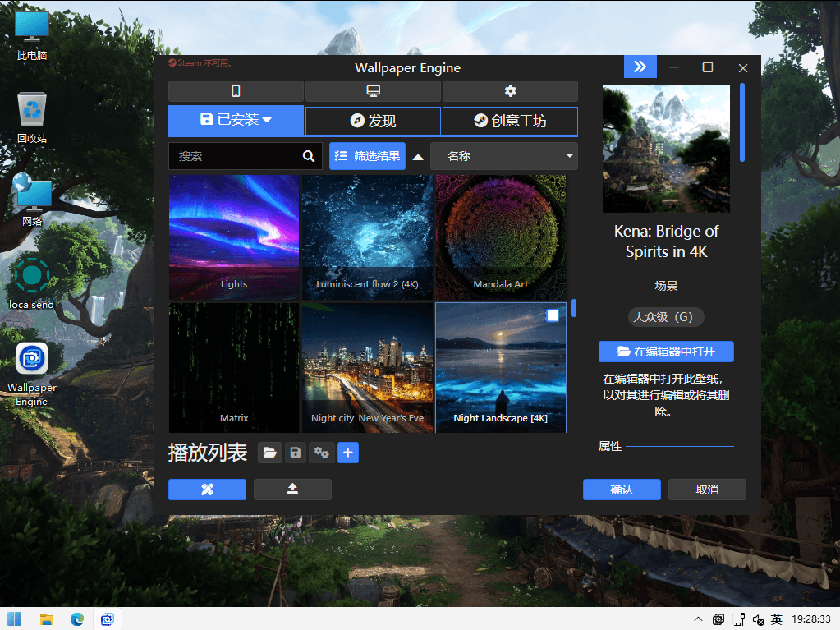Viewport: 840px width, 630px height.
Task: Click the magnifier search icon
Action: click(x=308, y=156)
